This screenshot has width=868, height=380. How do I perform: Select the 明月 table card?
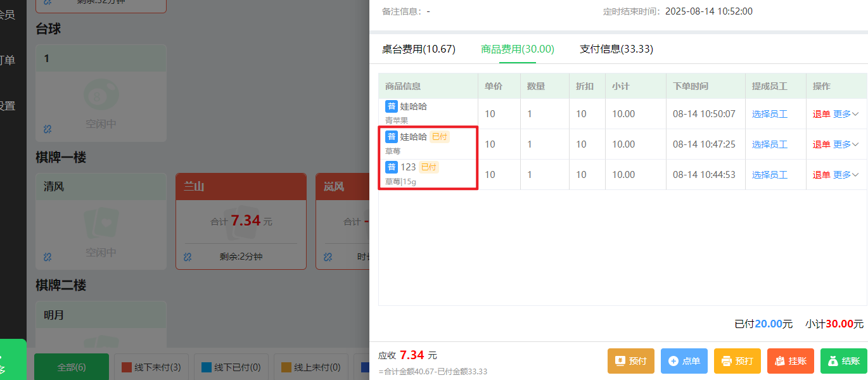(101, 314)
